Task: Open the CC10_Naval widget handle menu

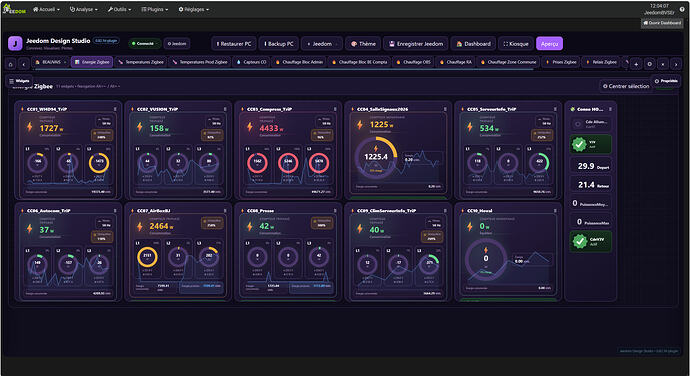Action: click(555, 210)
